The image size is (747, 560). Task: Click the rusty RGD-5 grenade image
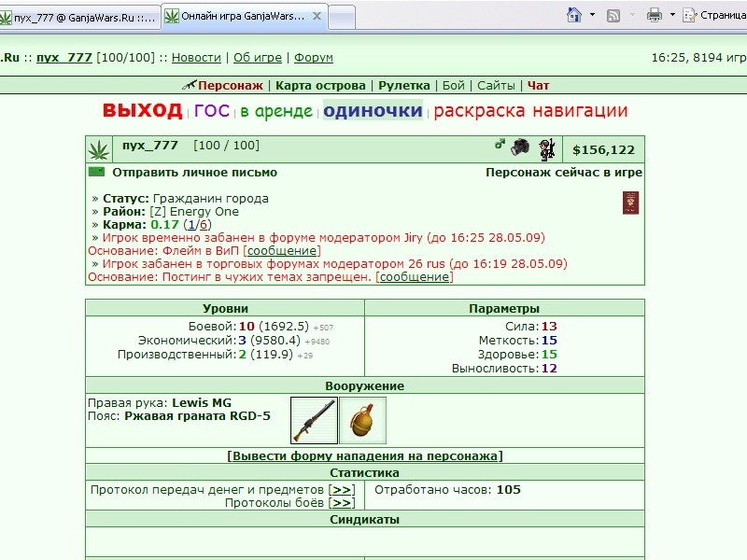click(363, 421)
